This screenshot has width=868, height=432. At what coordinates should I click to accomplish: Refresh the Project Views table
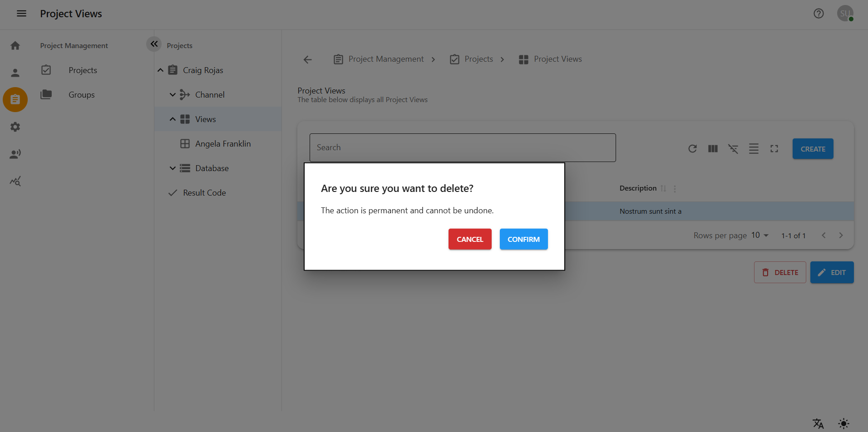click(x=692, y=148)
